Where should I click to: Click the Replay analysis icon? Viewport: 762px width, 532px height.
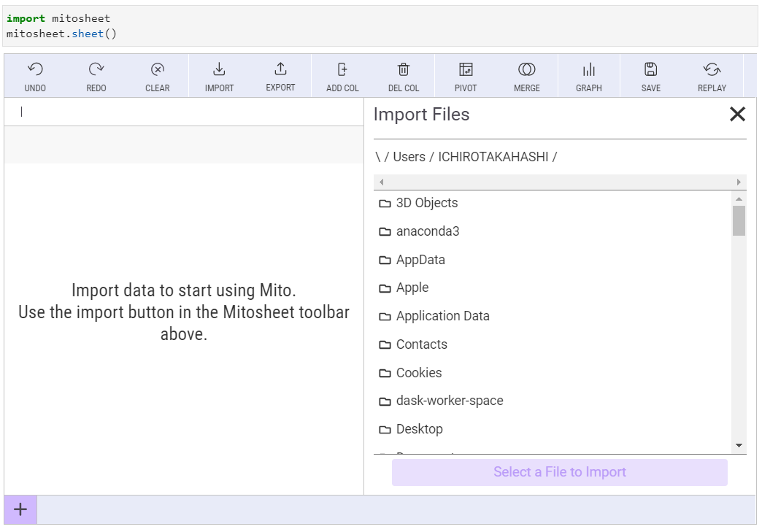click(x=712, y=69)
